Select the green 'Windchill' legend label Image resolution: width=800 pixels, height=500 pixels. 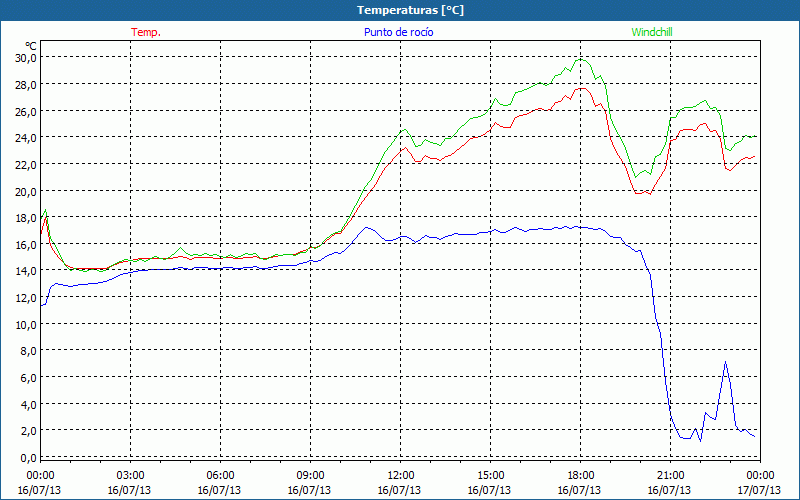(652, 32)
